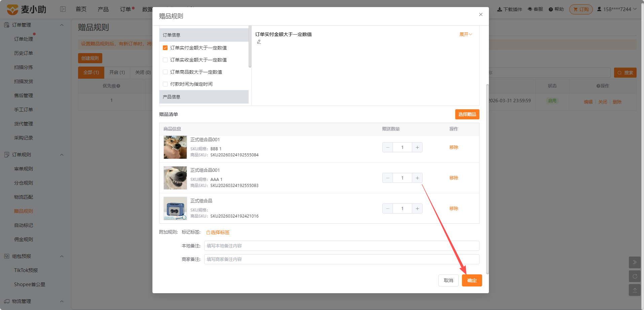
Task: Open 历史订单 in sidebar
Action: 24,53
